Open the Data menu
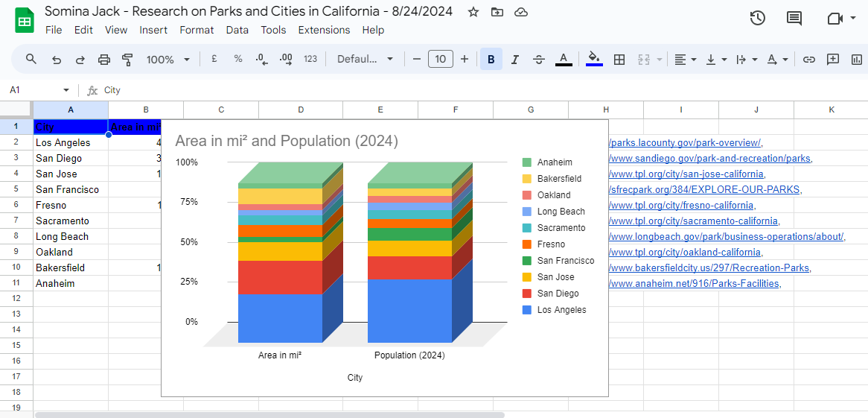 click(237, 30)
